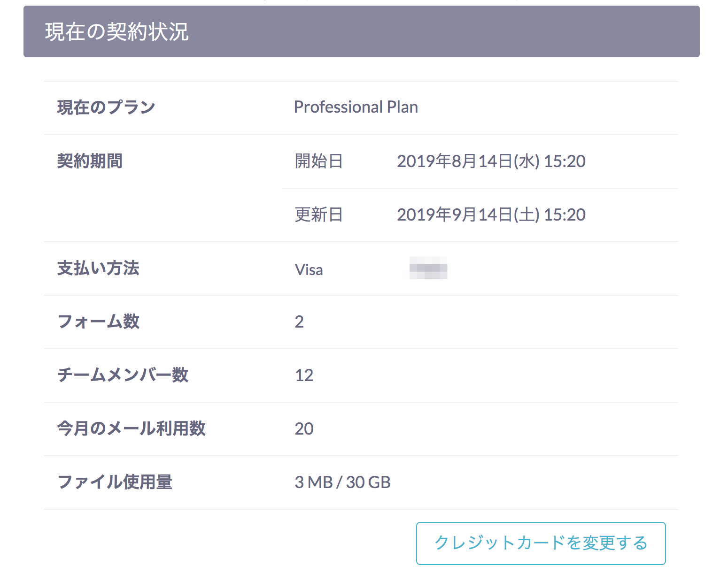This screenshot has width=728, height=581.
Task: Click the ファイル使用量 row label
Action: pyautogui.click(x=114, y=482)
